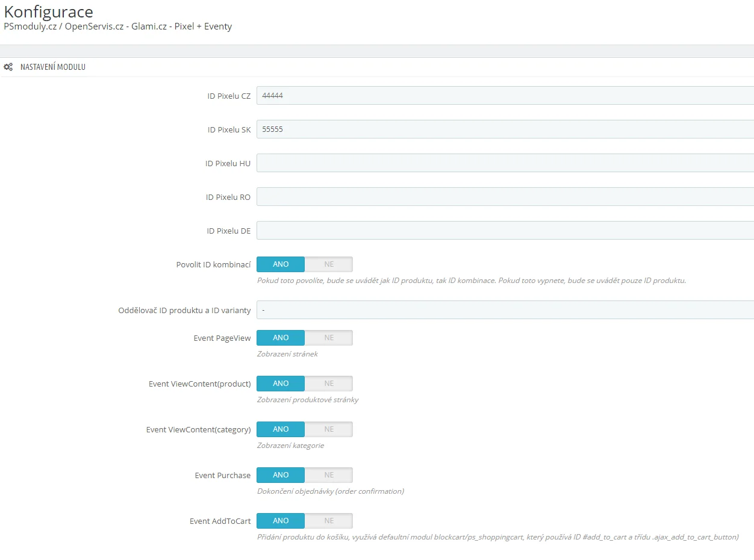Choose ANO for Event ViewContent(product)
The height and width of the screenshot is (560, 754).
point(281,384)
